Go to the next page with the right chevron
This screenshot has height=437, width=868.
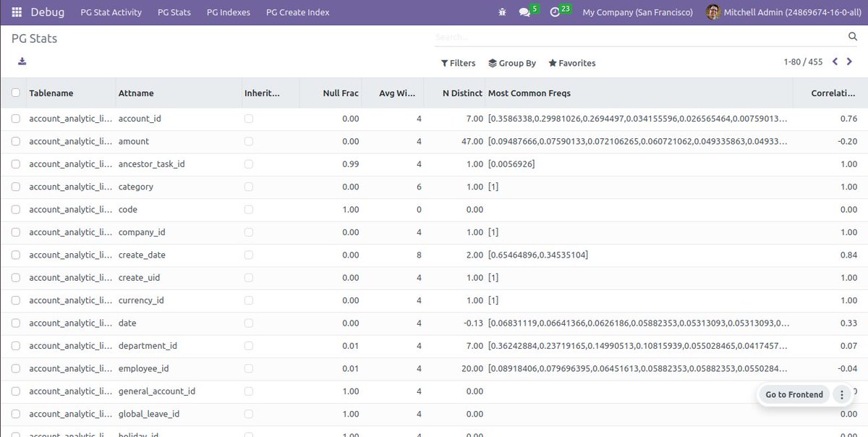(850, 61)
